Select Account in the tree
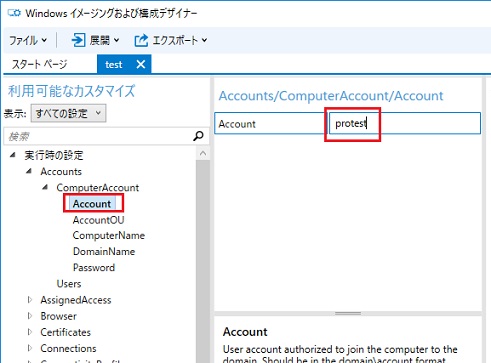 click(92, 204)
